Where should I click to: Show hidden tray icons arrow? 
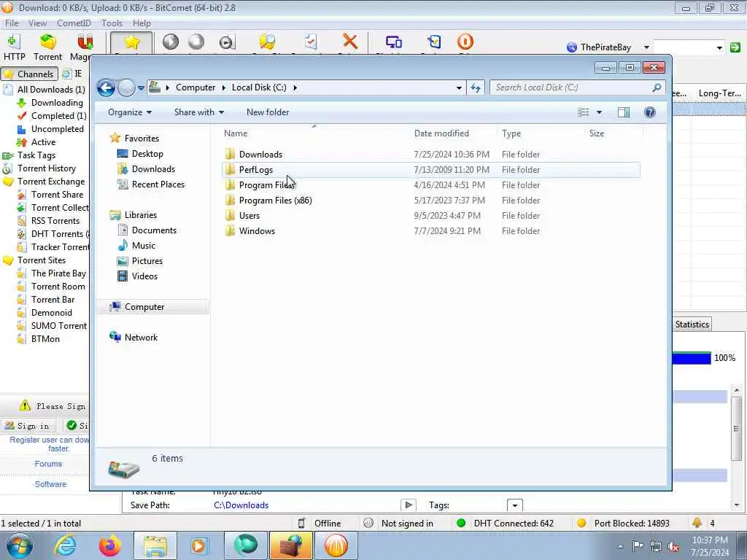pos(620,547)
